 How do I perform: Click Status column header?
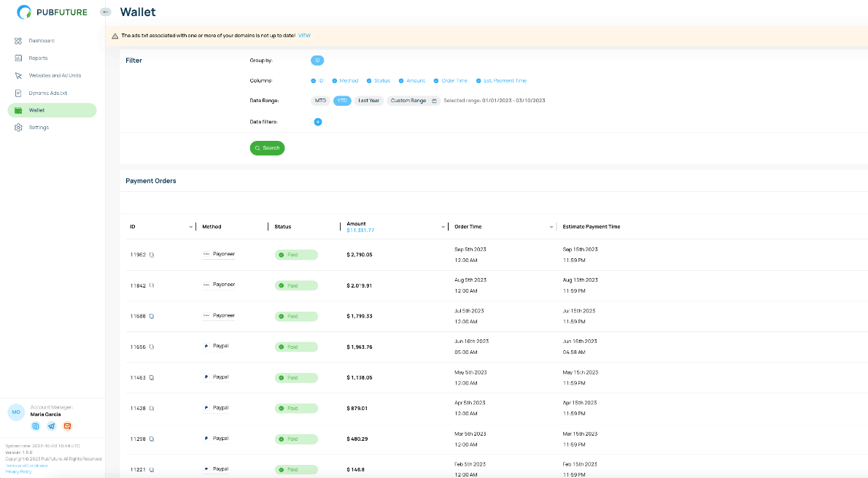pos(283,227)
